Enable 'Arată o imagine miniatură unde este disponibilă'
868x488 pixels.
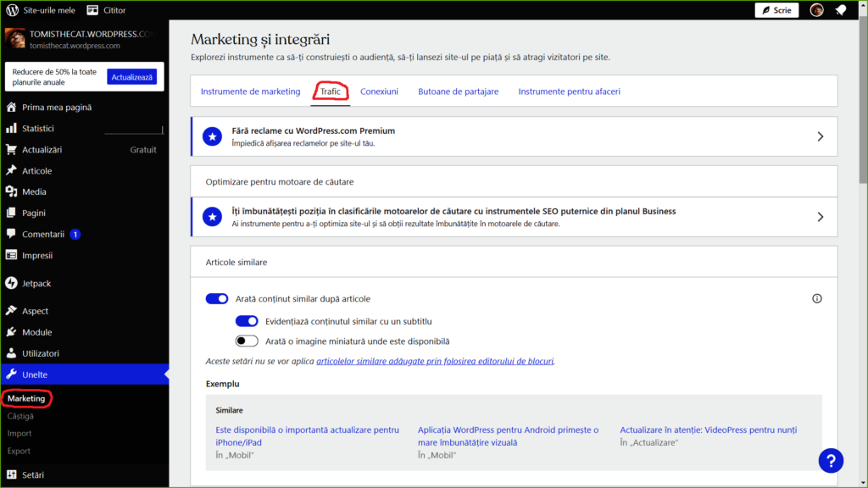(247, 341)
